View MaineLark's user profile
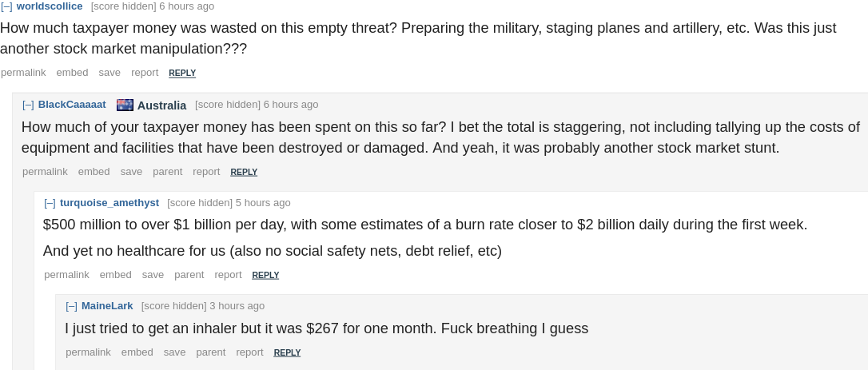The height and width of the screenshot is (370, 868). point(107,306)
